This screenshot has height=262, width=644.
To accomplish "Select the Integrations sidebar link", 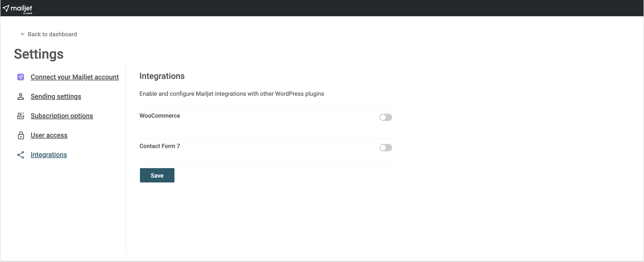I will point(49,155).
